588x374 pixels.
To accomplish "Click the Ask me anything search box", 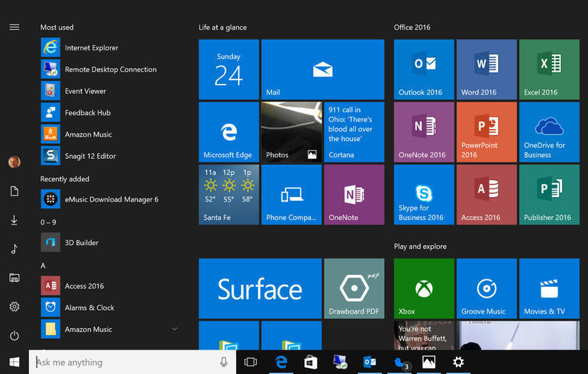I will (122, 363).
